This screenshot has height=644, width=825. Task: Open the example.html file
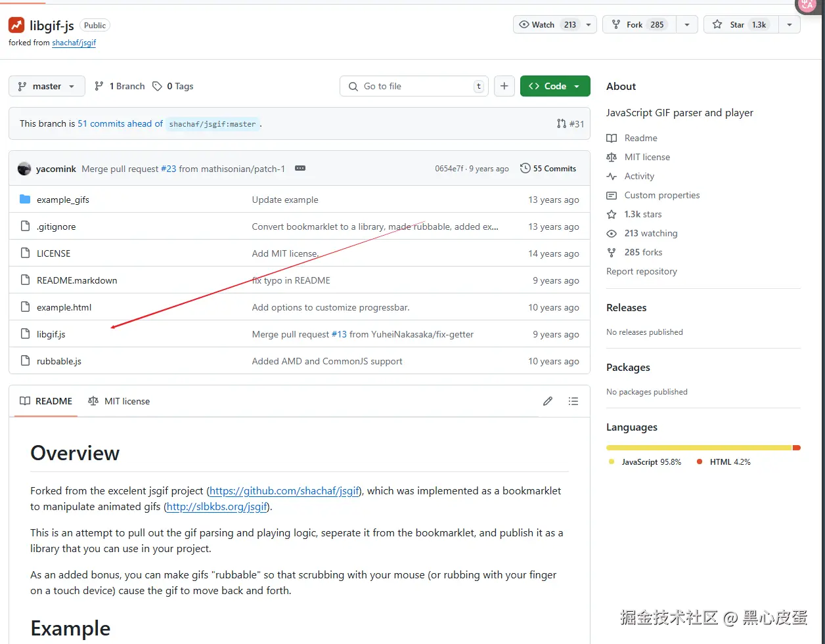click(x=64, y=307)
